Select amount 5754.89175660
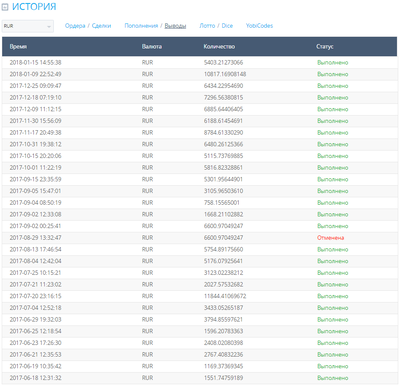Image resolution: width=400 pixels, height=386 pixels. [223, 249]
